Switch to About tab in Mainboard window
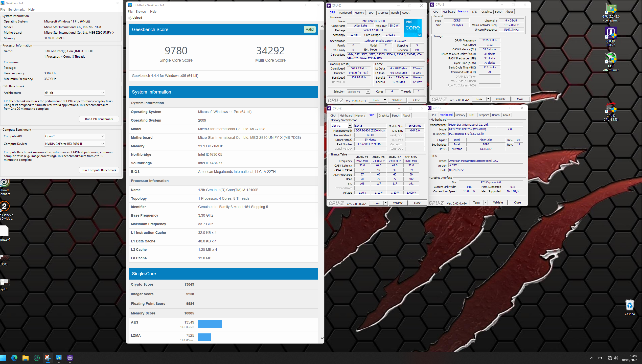The height and width of the screenshot is (364, 642). pyautogui.click(x=506, y=115)
